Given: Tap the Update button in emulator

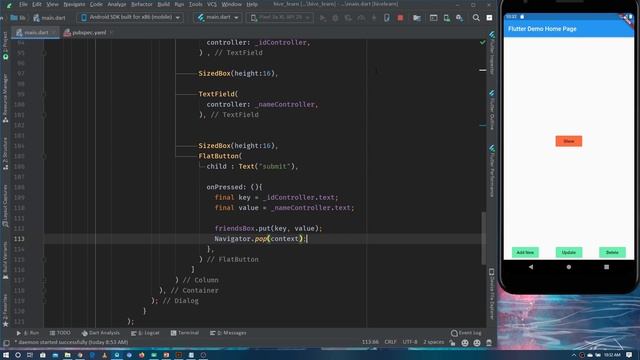Looking at the screenshot, I should pos(569,253).
